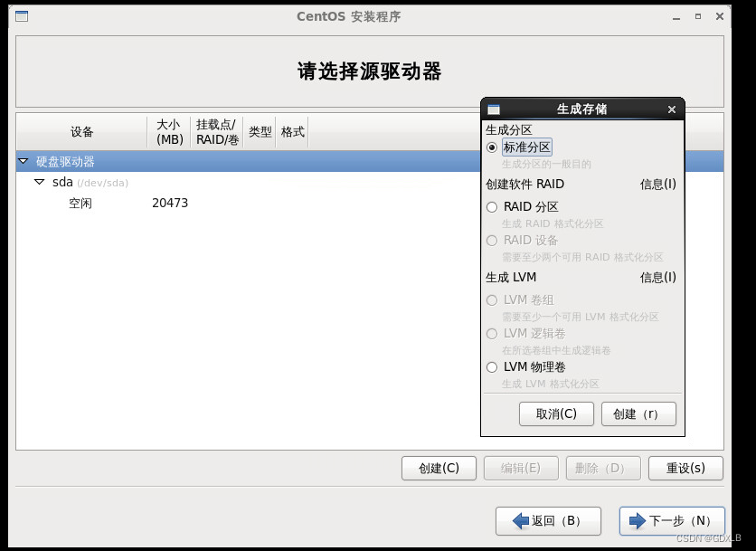
Task: Click the 挂载点/RAID/卷 column header
Action: tap(216, 131)
